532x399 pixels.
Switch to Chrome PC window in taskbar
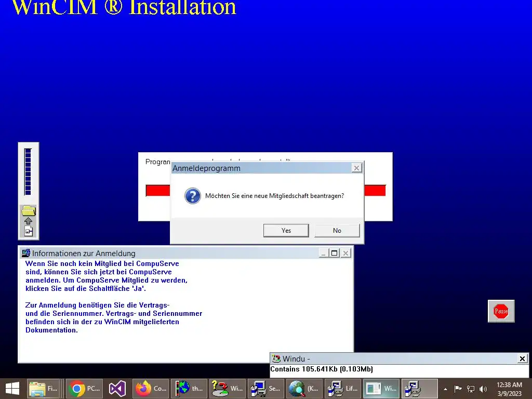coord(85,389)
